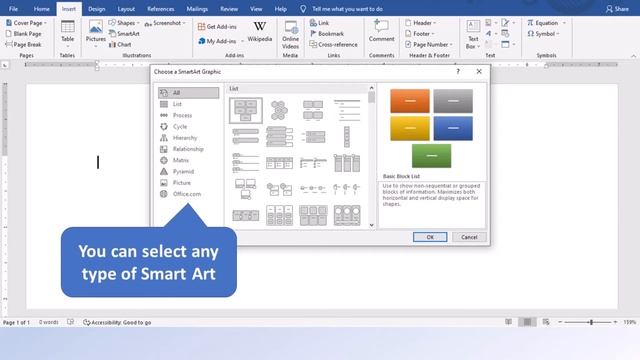Click Get Add-ins
640x360 pixels.
[x=217, y=27]
